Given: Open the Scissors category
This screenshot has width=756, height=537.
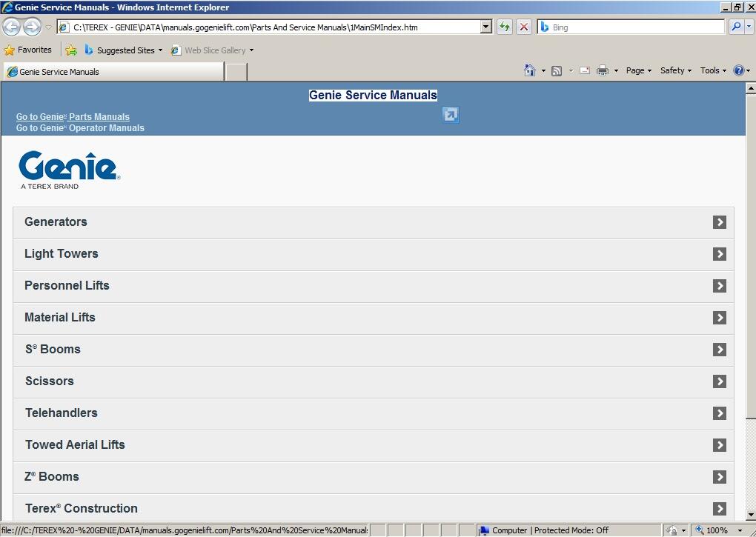Looking at the screenshot, I should [374, 381].
